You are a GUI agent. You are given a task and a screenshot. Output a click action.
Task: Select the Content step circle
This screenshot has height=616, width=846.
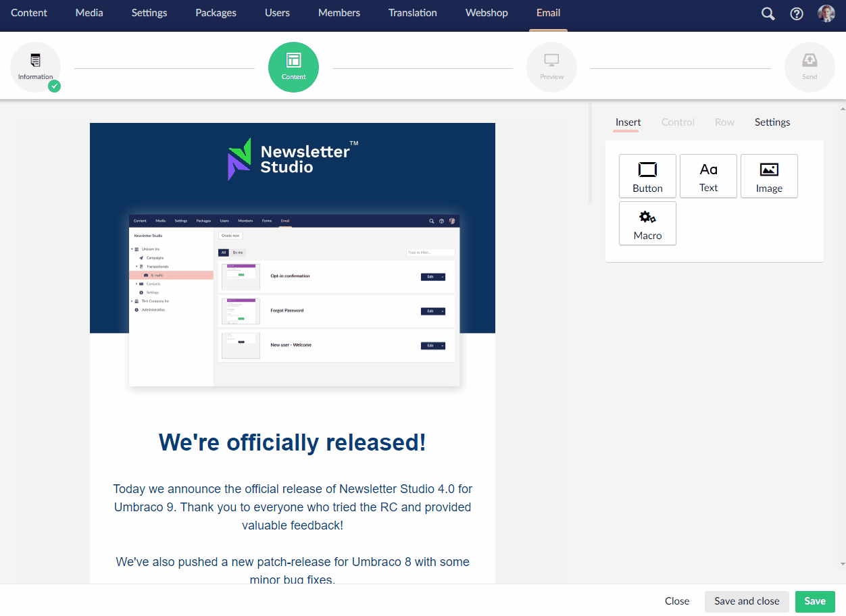[293, 68]
